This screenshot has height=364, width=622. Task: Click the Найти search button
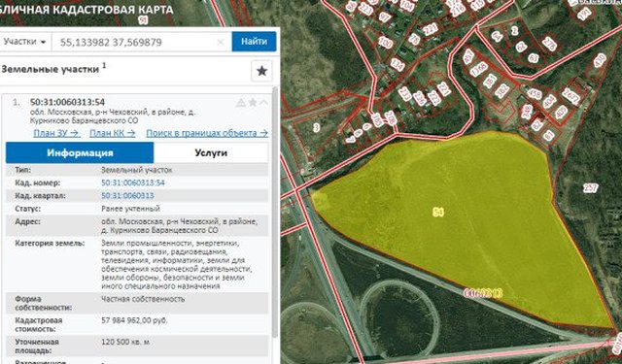pos(254,42)
